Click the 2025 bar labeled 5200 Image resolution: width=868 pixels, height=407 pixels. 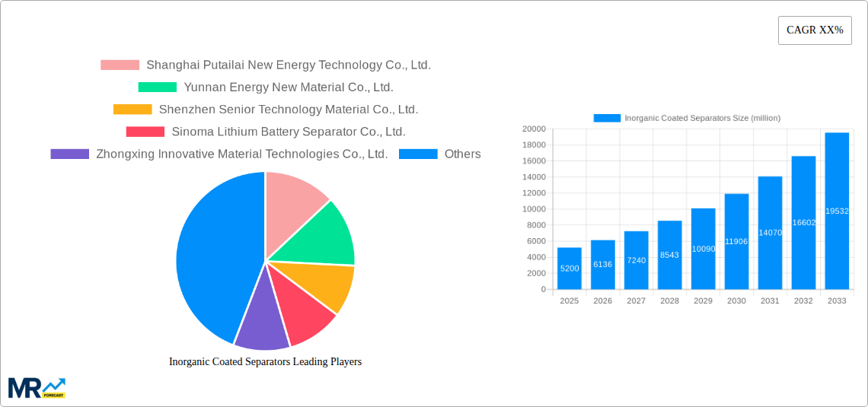tap(569, 269)
